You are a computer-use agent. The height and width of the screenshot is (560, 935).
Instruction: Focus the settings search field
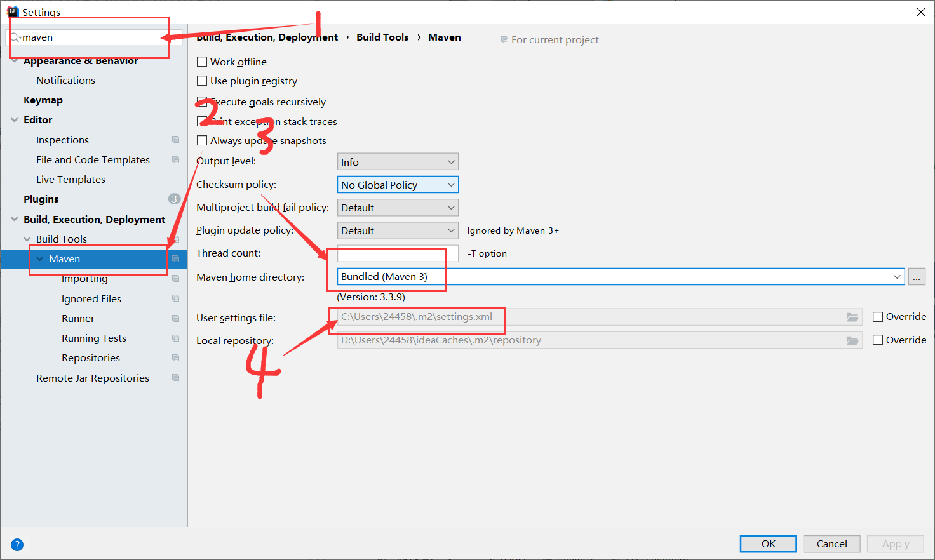point(94,37)
